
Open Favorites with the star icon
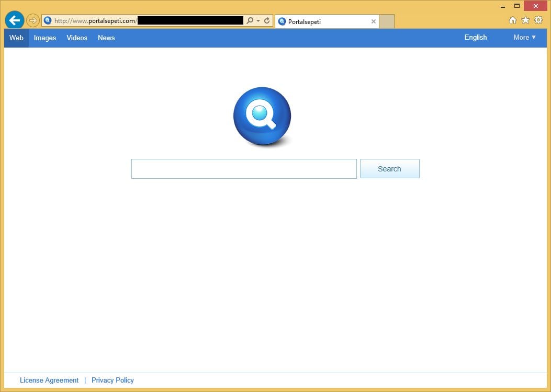click(525, 20)
